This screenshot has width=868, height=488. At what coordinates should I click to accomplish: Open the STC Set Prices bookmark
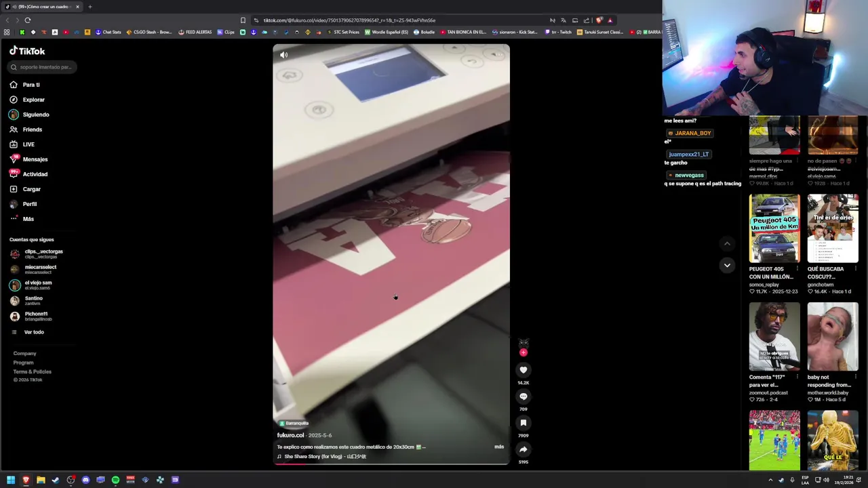(344, 32)
